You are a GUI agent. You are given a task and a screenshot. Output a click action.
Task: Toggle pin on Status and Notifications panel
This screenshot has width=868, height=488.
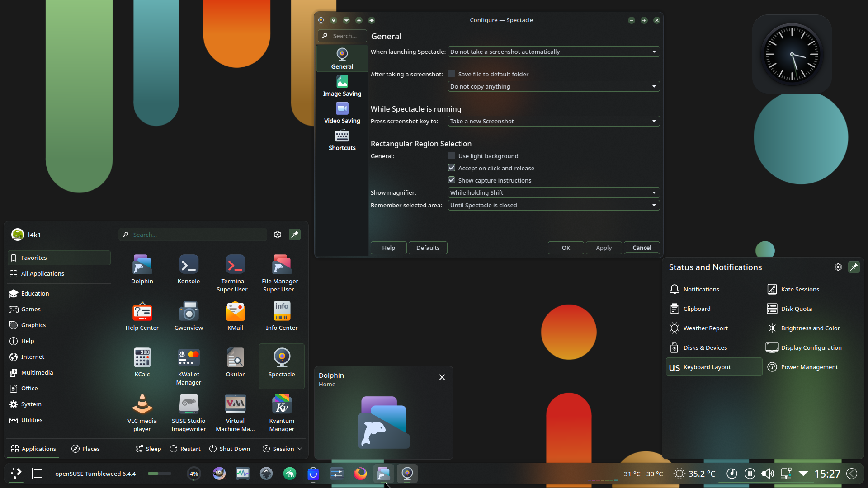click(x=854, y=267)
